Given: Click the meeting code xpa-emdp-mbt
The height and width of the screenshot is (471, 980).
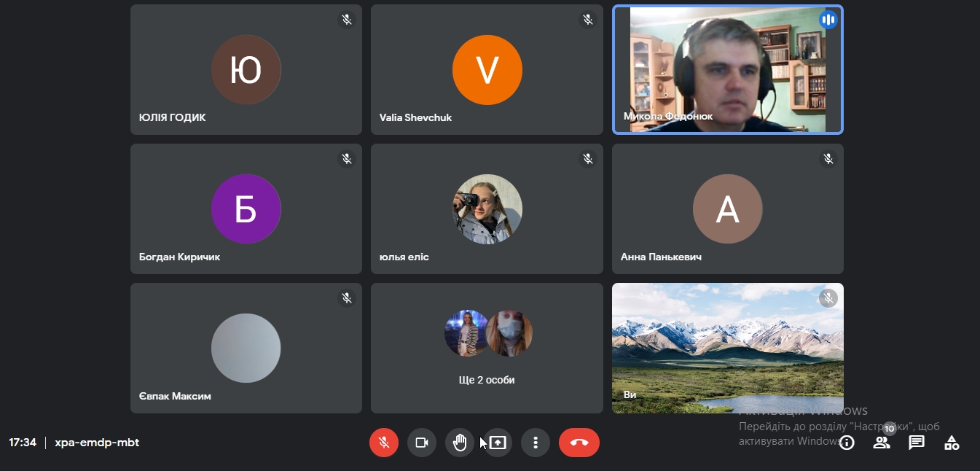Looking at the screenshot, I should [x=97, y=443].
